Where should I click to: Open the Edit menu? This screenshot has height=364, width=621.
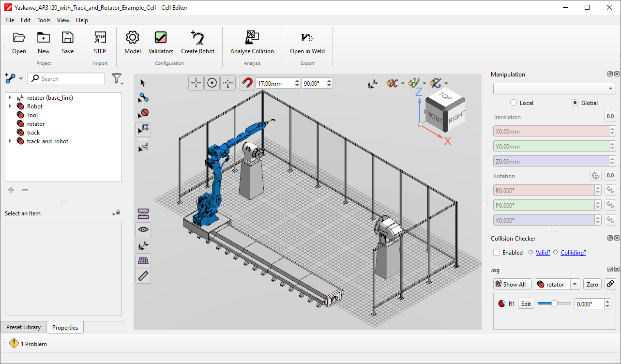tap(26, 20)
